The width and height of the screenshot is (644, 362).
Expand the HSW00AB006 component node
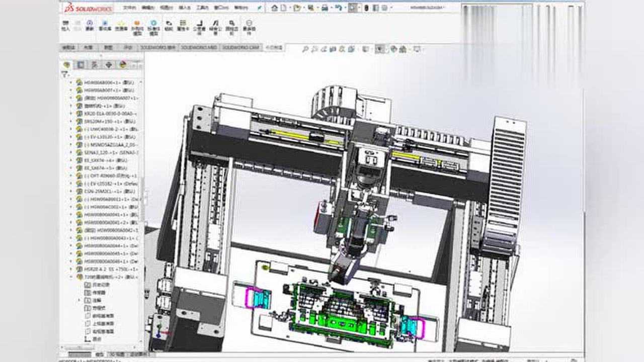click(71, 82)
